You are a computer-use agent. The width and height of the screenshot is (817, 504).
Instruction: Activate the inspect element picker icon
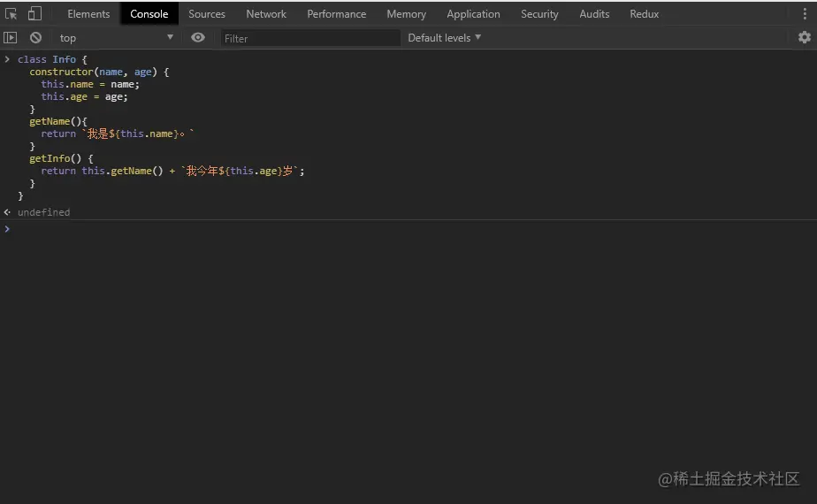tap(11, 13)
